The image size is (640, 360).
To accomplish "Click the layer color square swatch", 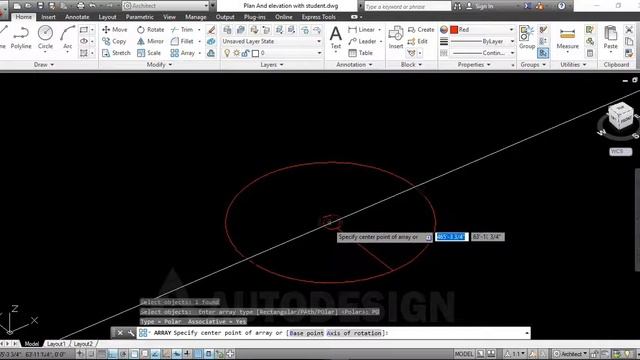I will pyautogui.click(x=255, y=53).
